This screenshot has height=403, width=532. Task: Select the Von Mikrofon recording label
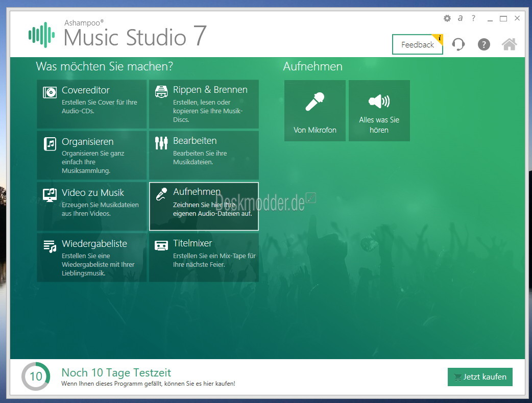[x=315, y=130]
